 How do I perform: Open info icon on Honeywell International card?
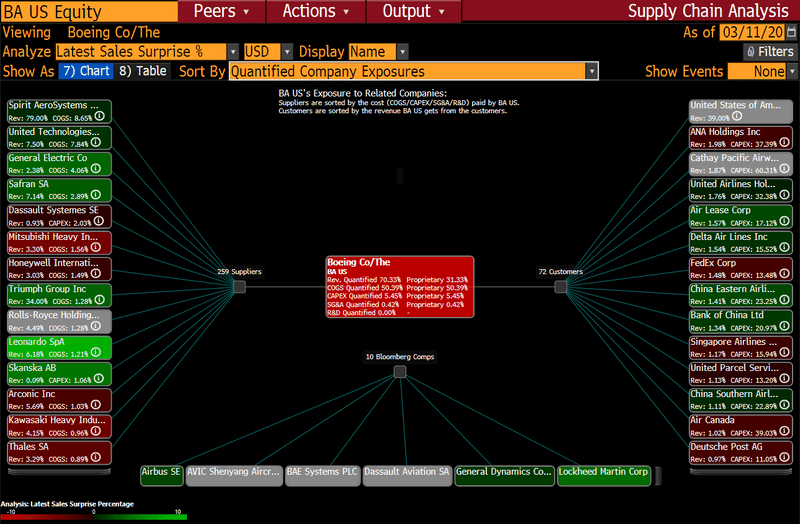click(x=96, y=273)
